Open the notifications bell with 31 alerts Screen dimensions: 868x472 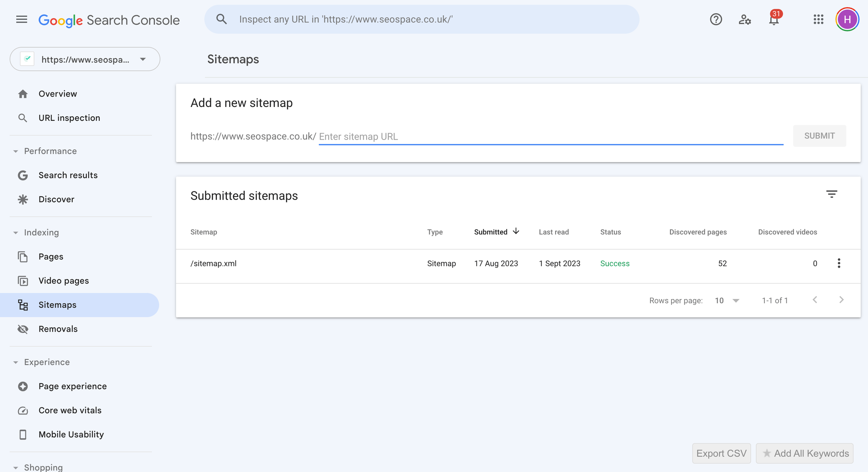774,20
